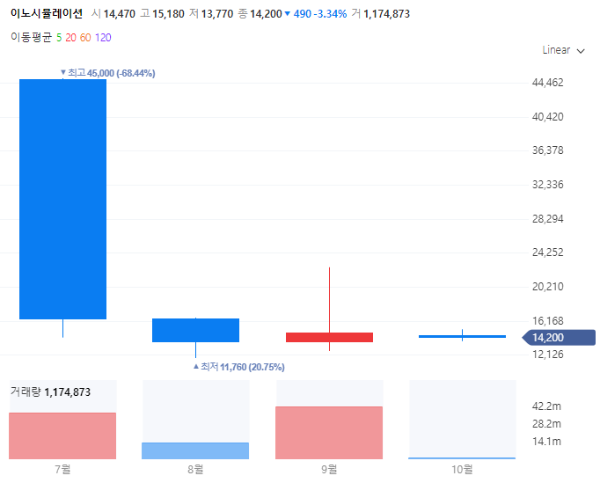Select the 9월 red candlestick
This screenshot has height=490, width=600.
tap(329, 337)
